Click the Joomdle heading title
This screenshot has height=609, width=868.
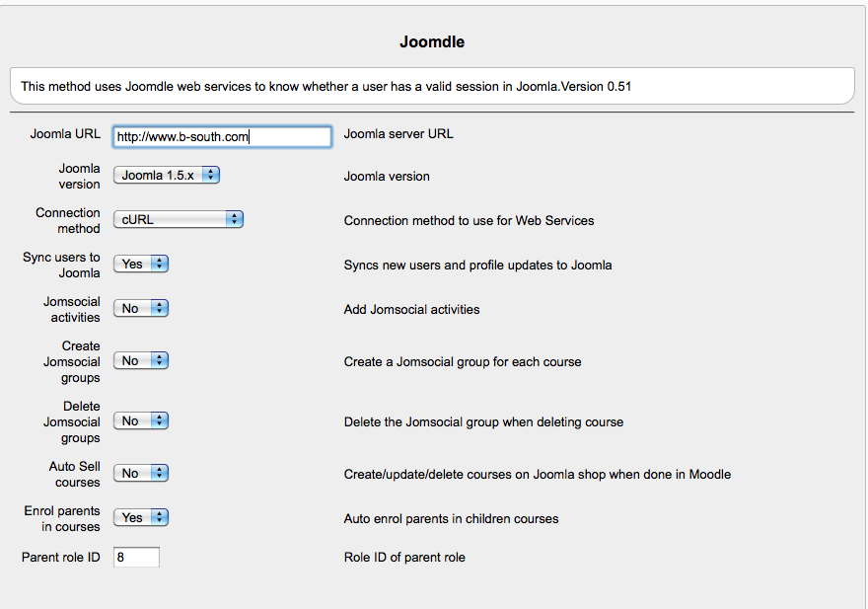point(432,42)
